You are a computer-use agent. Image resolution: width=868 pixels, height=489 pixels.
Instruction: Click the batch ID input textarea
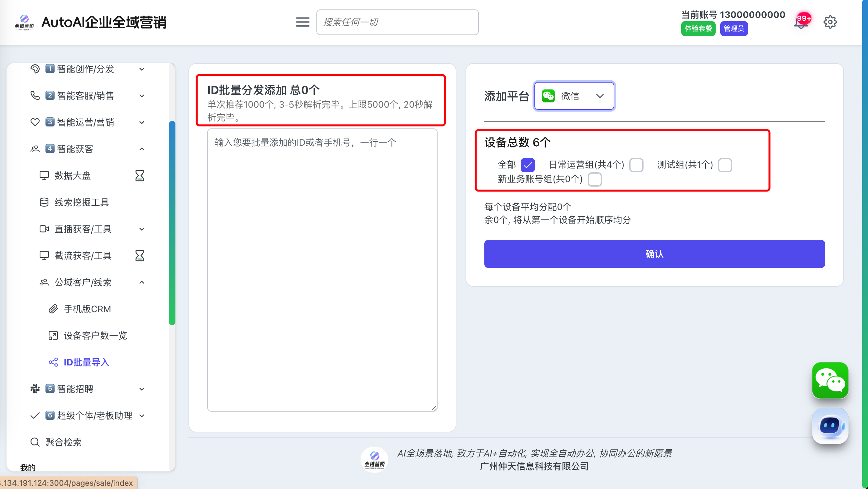coord(322,270)
